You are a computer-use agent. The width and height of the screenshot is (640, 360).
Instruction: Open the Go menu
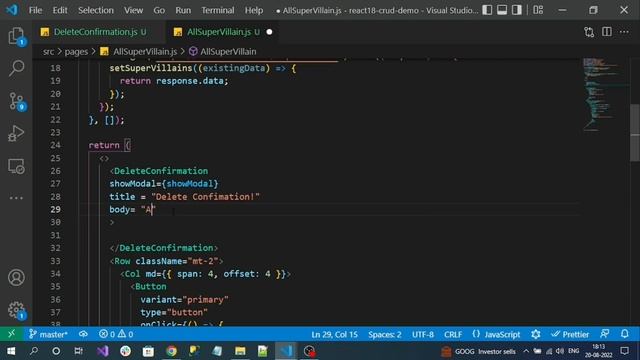159,10
